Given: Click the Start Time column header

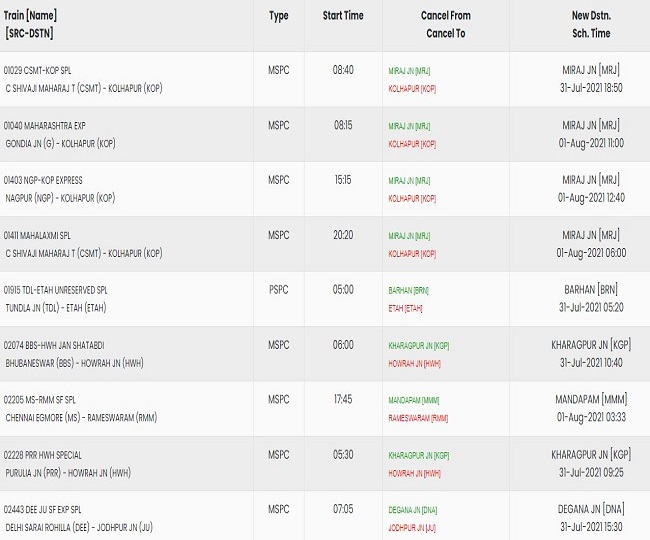Looking at the screenshot, I should [x=343, y=16].
